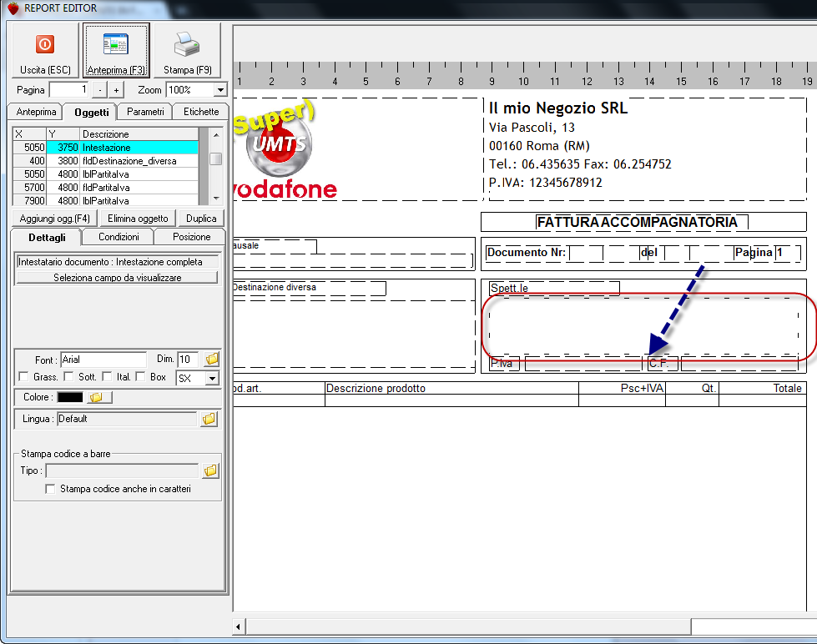Select the Totale column on report
Screen dimensions: 817x644
tap(762, 388)
